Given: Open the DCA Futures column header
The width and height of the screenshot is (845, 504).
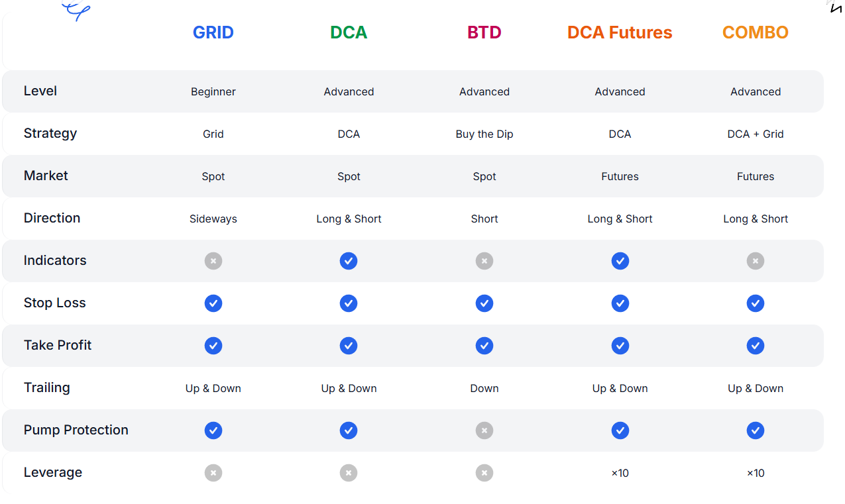Looking at the screenshot, I should (x=620, y=32).
